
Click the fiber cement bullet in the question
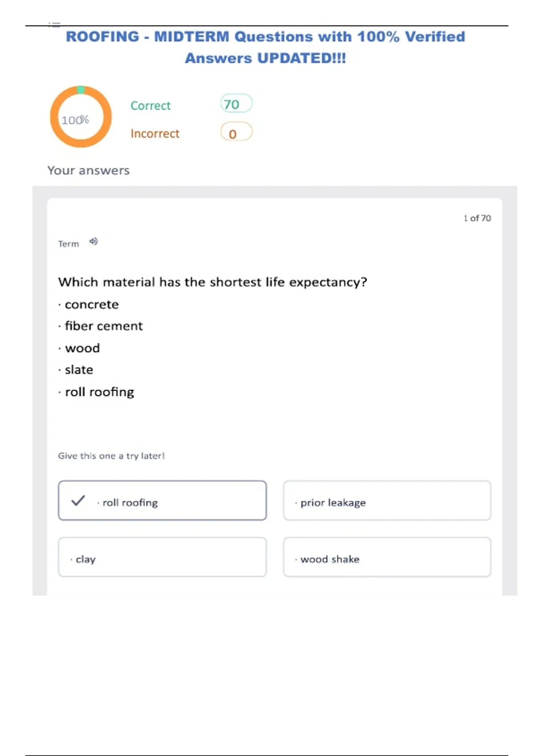click(x=103, y=326)
